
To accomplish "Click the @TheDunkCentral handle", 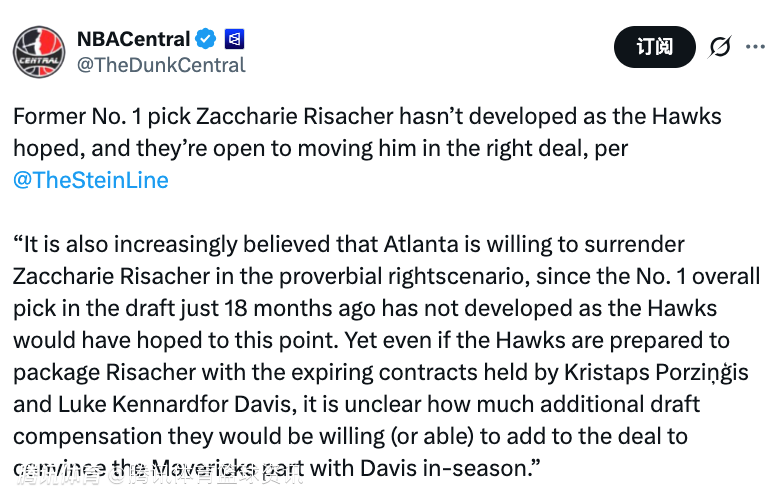I will coord(161,65).
